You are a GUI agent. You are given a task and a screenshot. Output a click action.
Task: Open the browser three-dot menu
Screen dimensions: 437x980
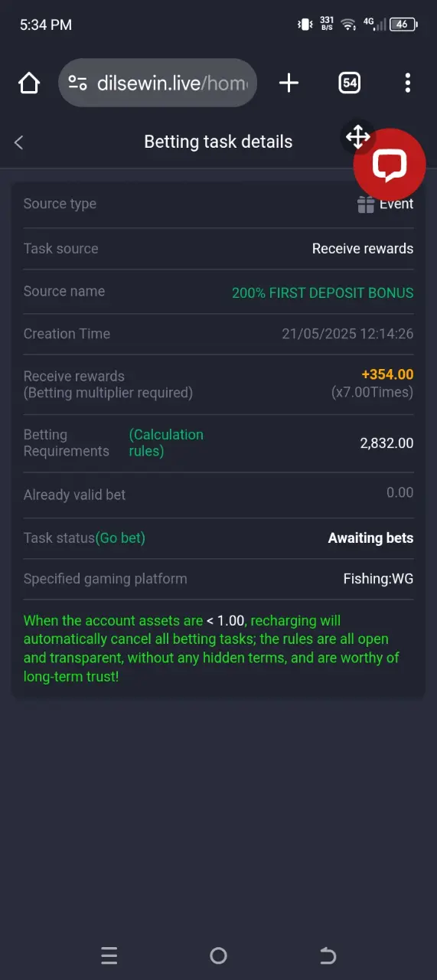(408, 83)
